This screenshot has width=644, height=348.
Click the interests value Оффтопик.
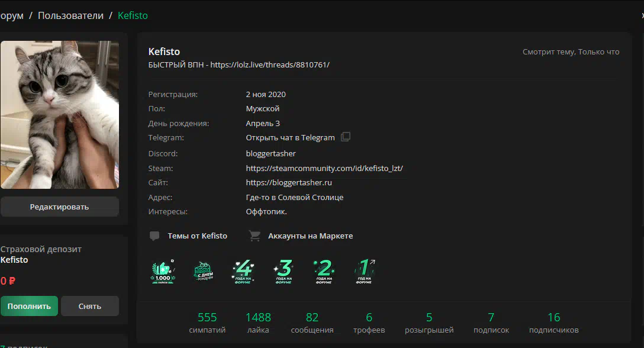(x=266, y=212)
